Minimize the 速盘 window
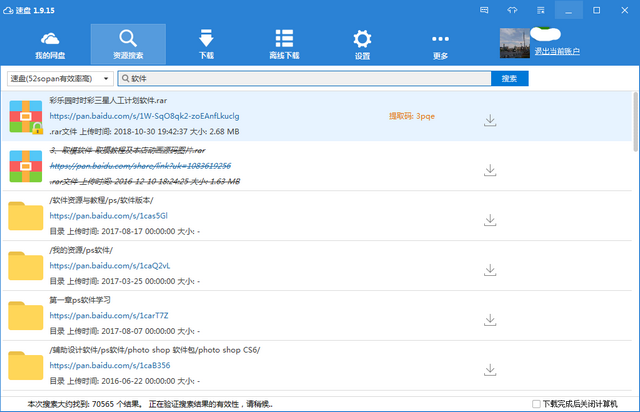640x412 pixels. tap(568, 10)
